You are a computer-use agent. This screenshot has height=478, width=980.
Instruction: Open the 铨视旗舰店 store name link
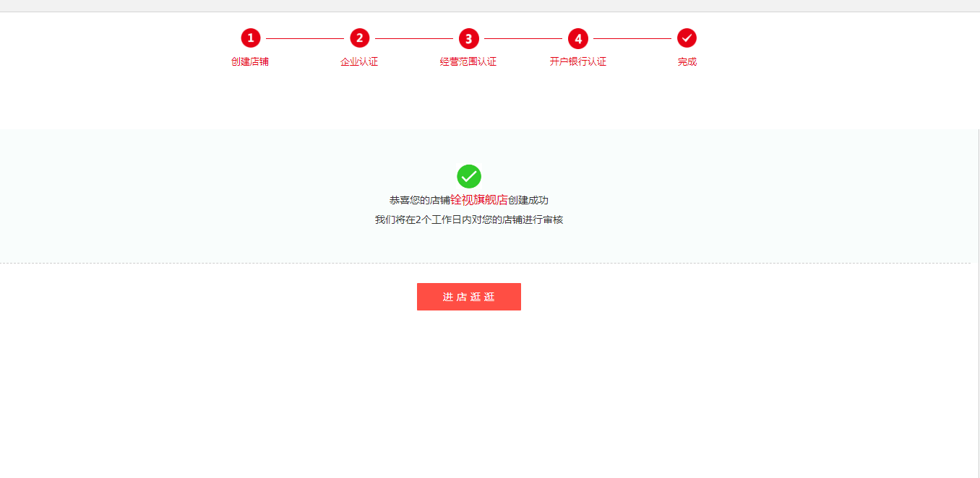point(479,200)
